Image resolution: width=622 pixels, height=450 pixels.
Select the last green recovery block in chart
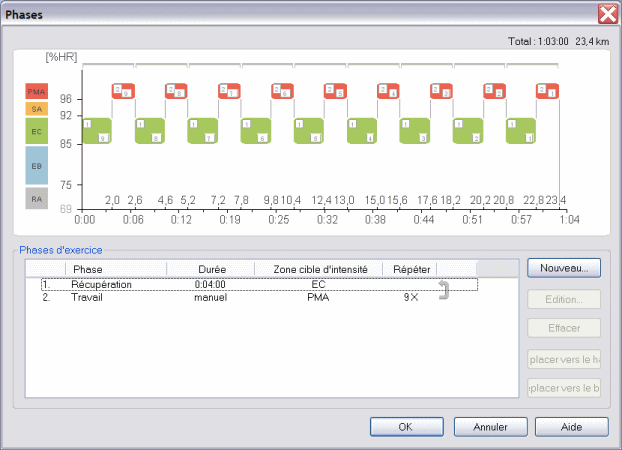coord(520,131)
